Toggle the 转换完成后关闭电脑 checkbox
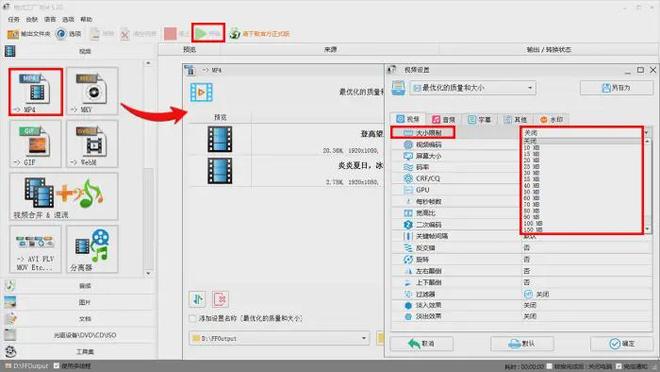 point(549,366)
